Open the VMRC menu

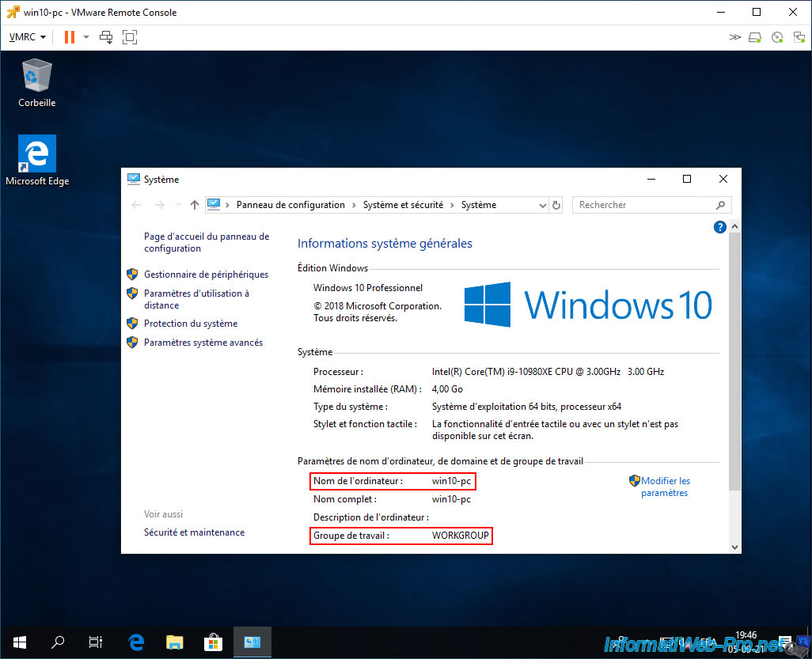[28, 37]
